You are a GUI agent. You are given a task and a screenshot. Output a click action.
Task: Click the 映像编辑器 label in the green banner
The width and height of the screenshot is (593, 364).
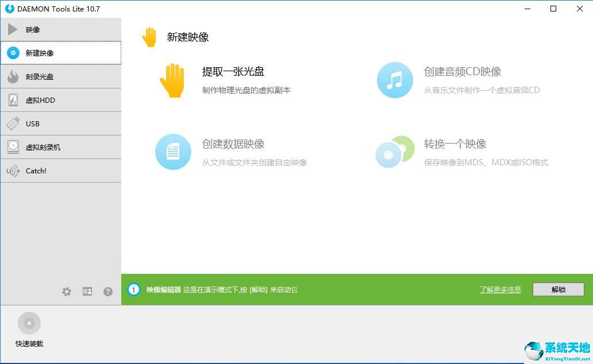(x=164, y=289)
